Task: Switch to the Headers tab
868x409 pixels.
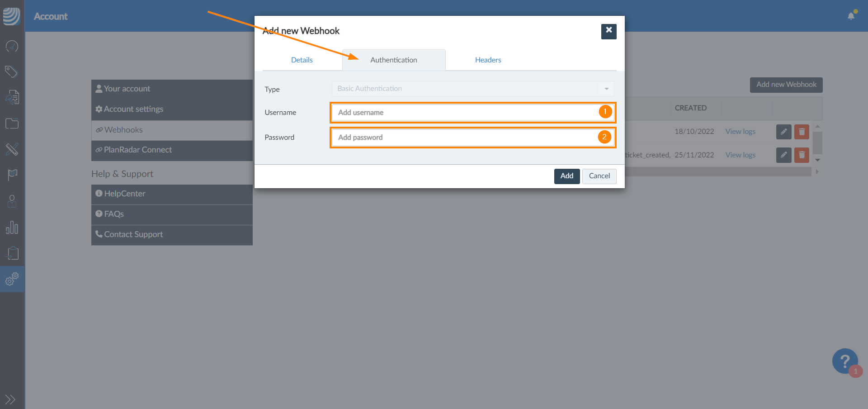Action: pyautogui.click(x=488, y=60)
